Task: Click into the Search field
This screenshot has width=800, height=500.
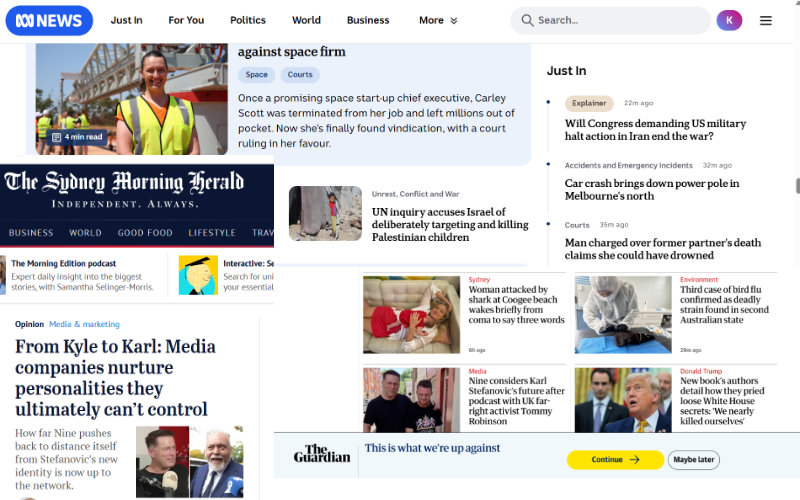Action: [610, 20]
